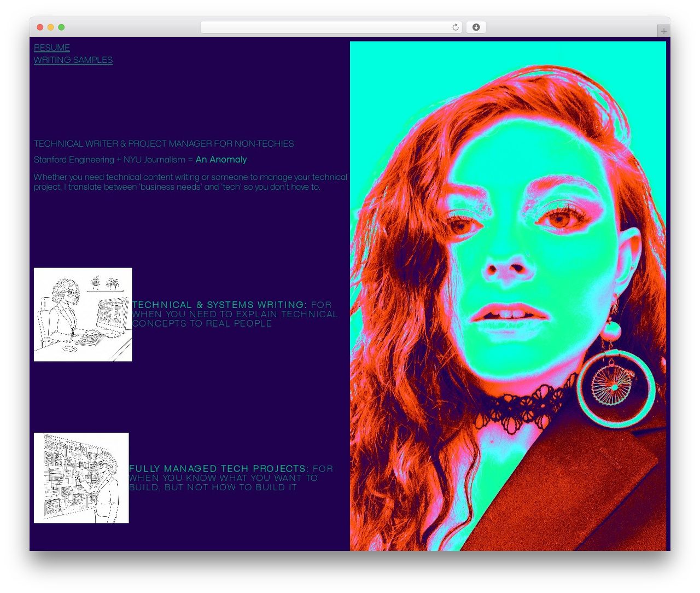700x593 pixels.
Task: Click the woman-at-desk illustration thumbnail
Action: pyautogui.click(x=83, y=315)
